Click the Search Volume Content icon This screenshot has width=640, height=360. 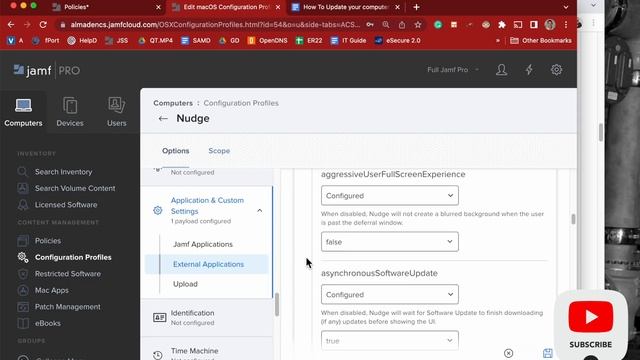pos(23,188)
